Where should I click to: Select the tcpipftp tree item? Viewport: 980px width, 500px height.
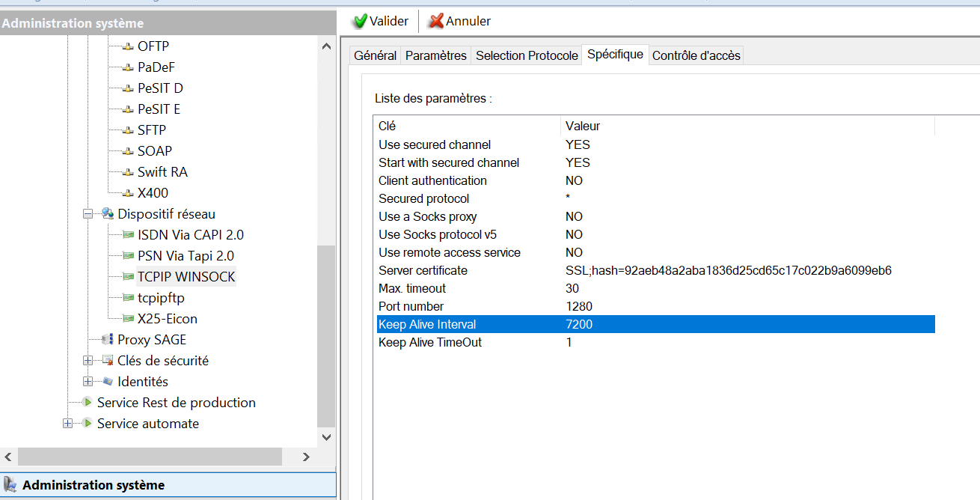(161, 298)
